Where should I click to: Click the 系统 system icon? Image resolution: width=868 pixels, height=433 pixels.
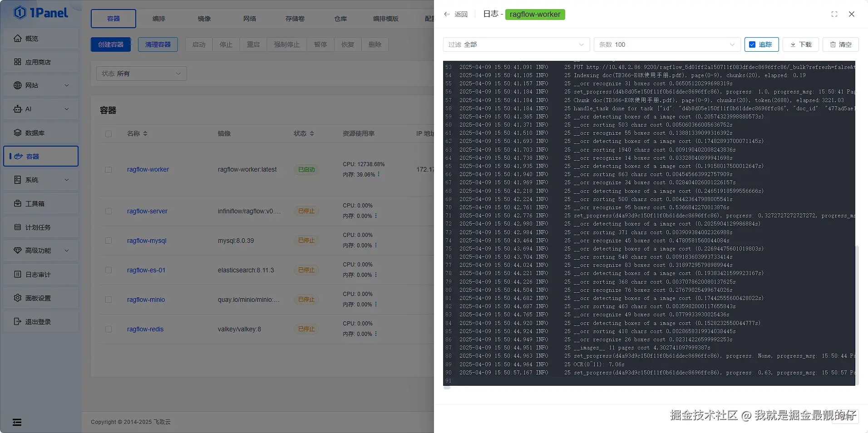pos(18,180)
